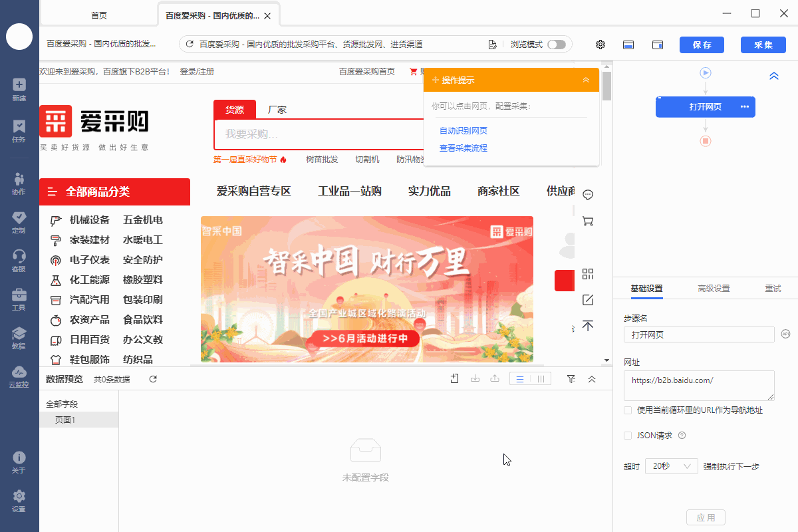The image size is (798, 532).
Task: Click the filter icon in data preview
Action: 571,379
